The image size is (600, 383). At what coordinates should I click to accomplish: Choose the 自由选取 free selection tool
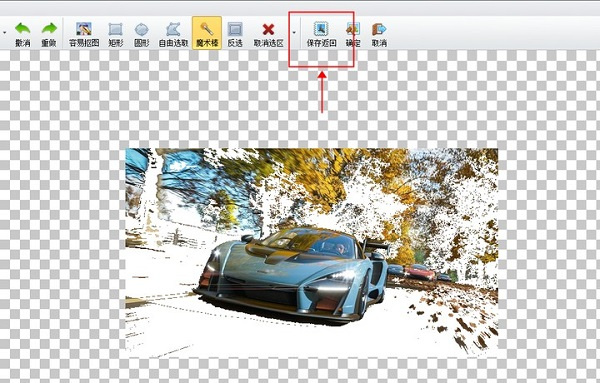click(x=173, y=34)
